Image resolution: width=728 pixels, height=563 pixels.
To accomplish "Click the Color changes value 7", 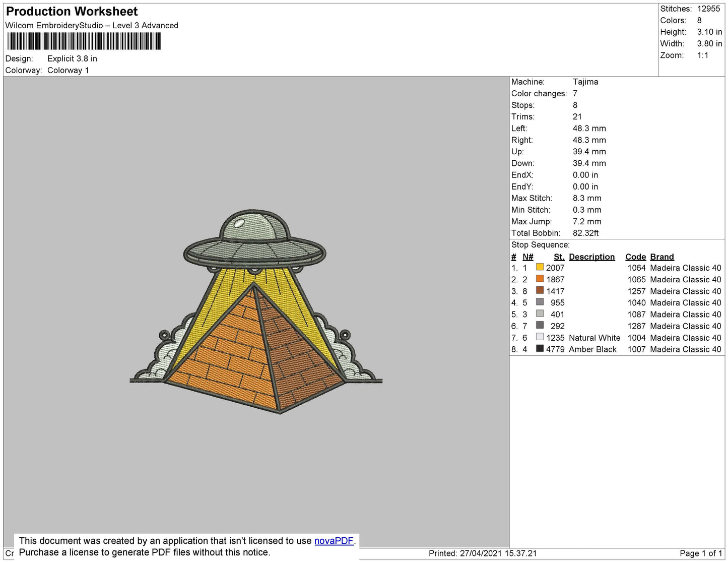I will (x=575, y=93).
